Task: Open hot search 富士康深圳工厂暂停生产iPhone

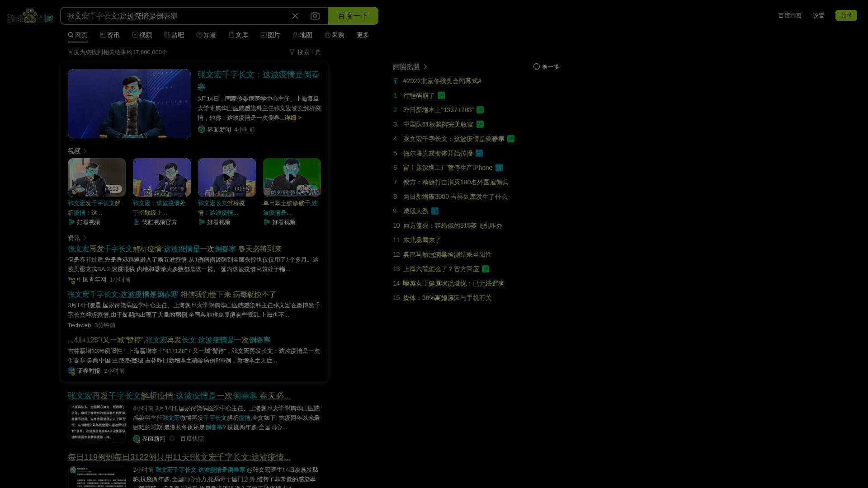Action: tap(448, 168)
